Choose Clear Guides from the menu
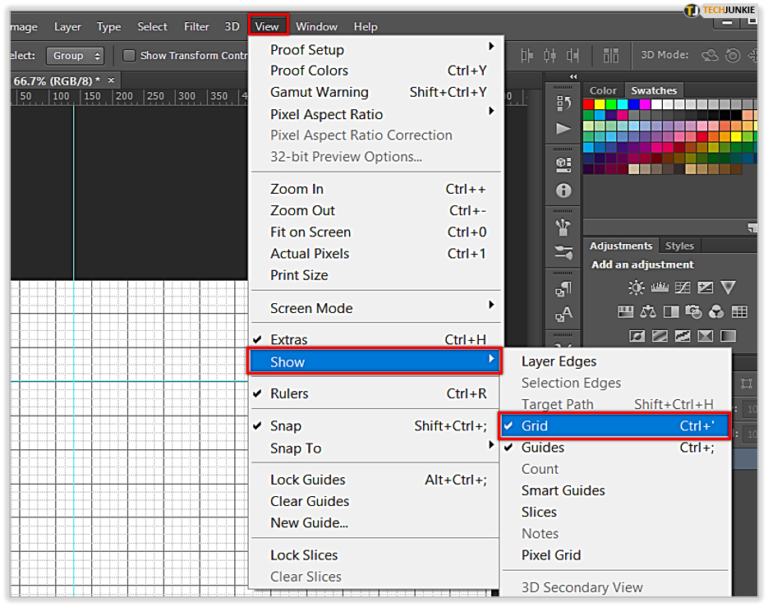 [x=310, y=501]
